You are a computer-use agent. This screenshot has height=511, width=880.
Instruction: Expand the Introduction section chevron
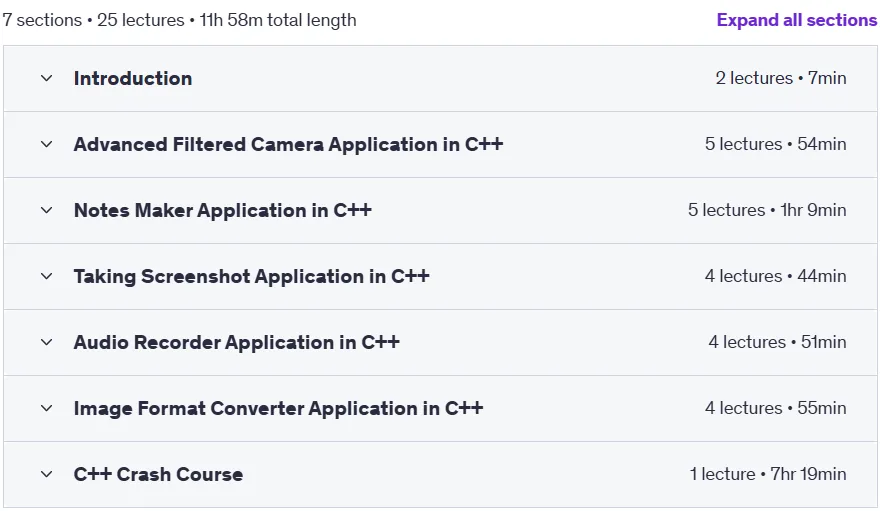47,79
